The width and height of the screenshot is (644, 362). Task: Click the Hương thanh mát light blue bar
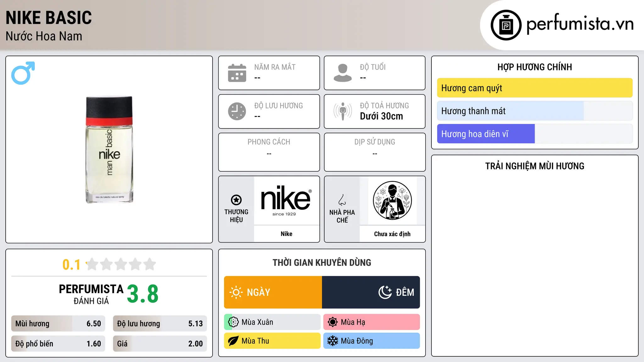pos(535,111)
